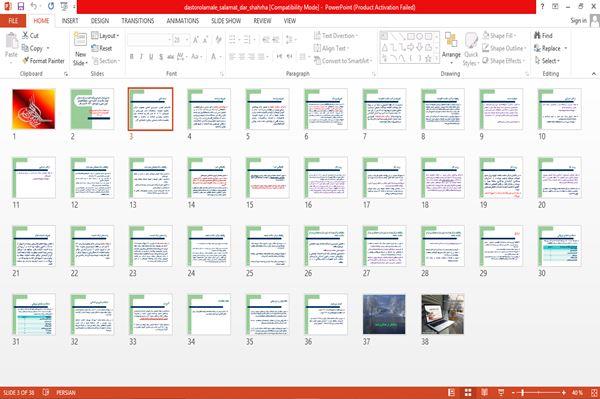Click the Find binoculars button
Viewport: 600px width, 399px height.
click(x=543, y=36)
